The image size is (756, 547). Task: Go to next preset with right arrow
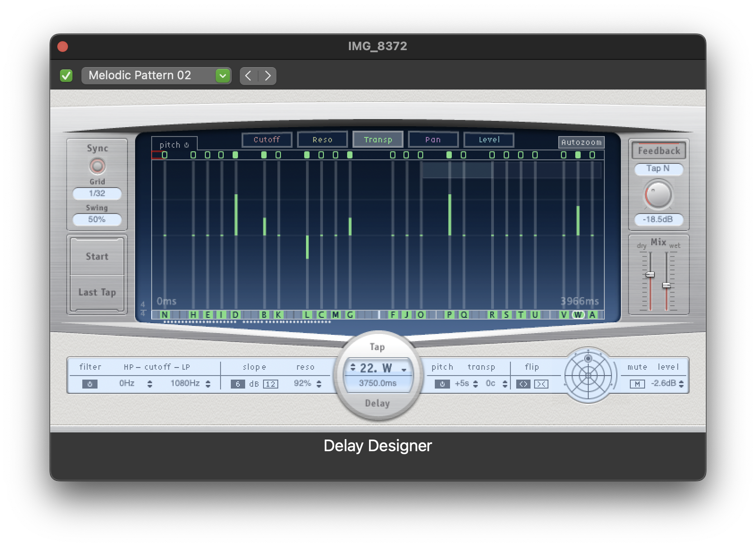268,76
